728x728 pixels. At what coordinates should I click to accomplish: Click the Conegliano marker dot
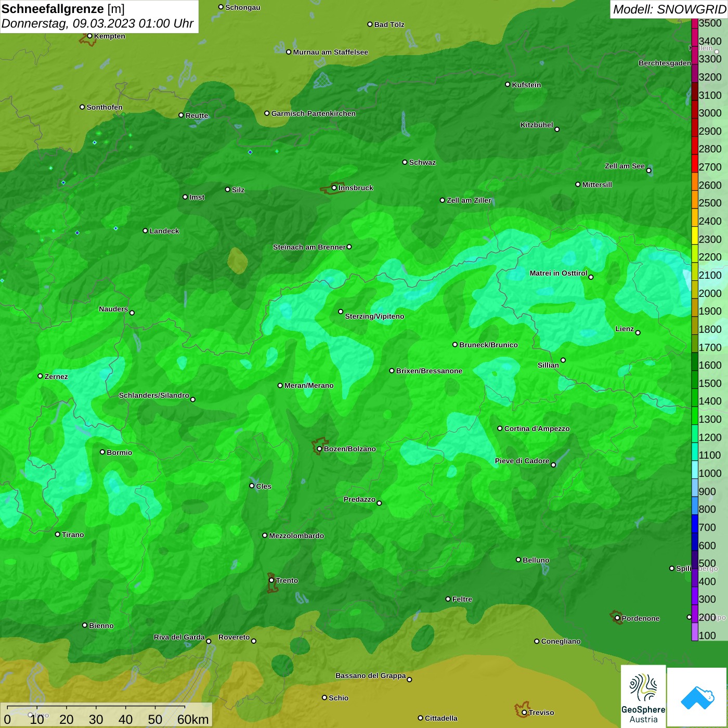[x=537, y=641]
